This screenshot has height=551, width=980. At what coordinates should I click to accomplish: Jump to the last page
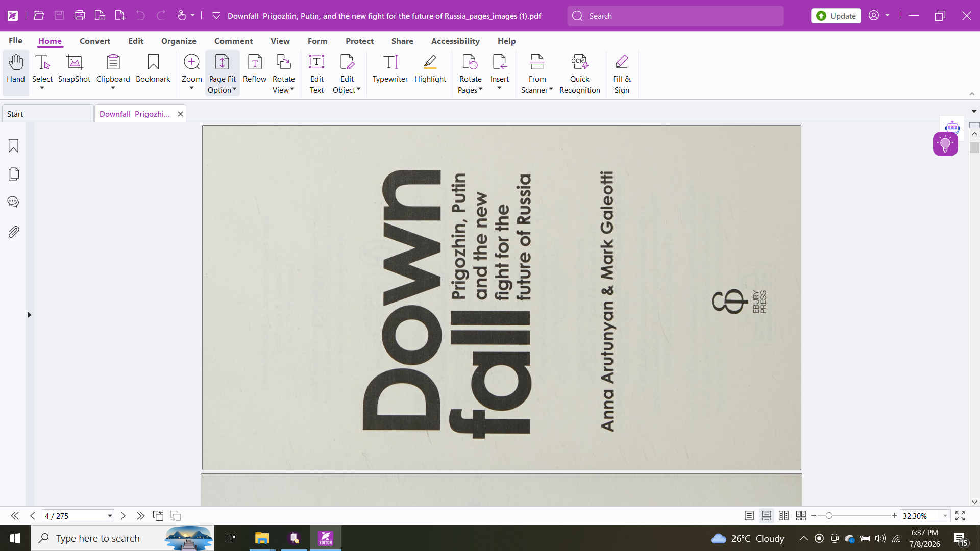(x=141, y=516)
